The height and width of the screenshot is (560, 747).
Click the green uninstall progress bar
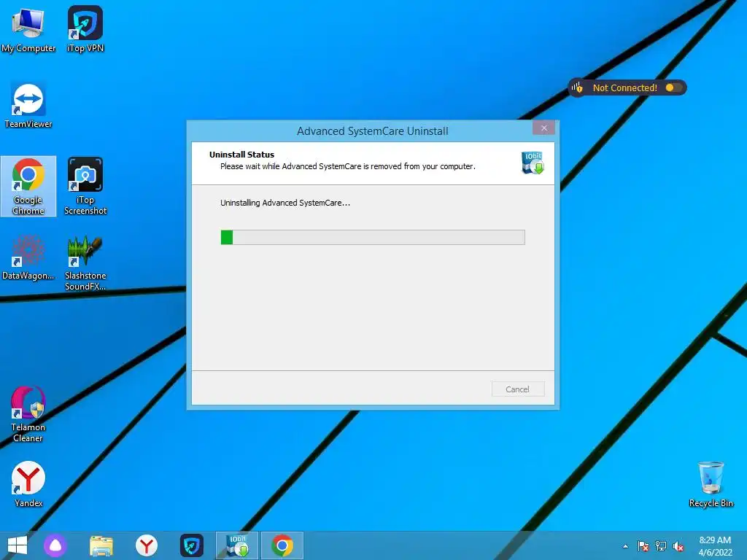pos(373,237)
